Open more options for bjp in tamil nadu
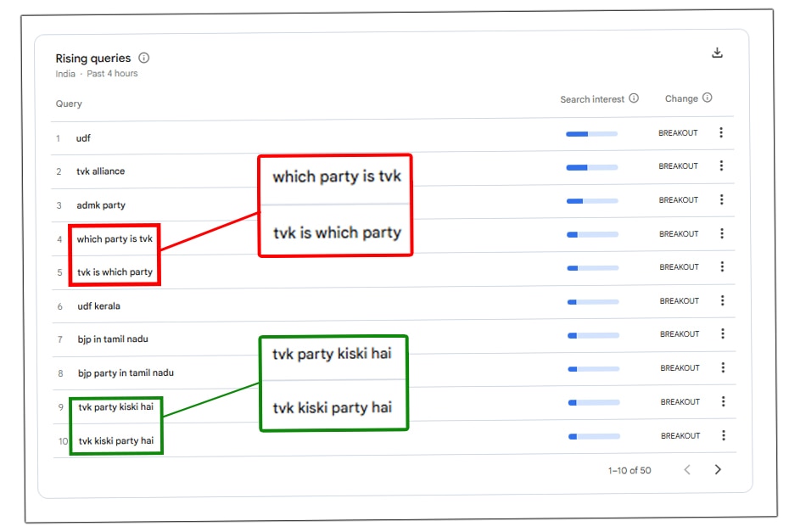789x532 pixels. (x=723, y=333)
